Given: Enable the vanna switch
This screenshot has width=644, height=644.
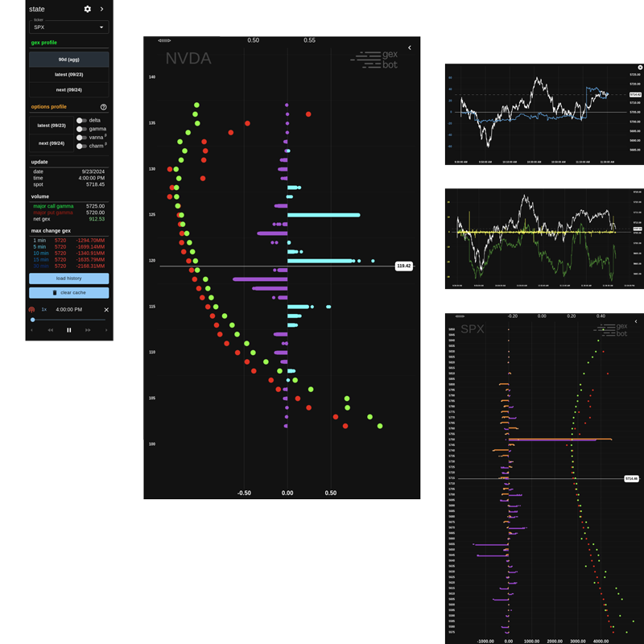Looking at the screenshot, I should (x=81, y=138).
